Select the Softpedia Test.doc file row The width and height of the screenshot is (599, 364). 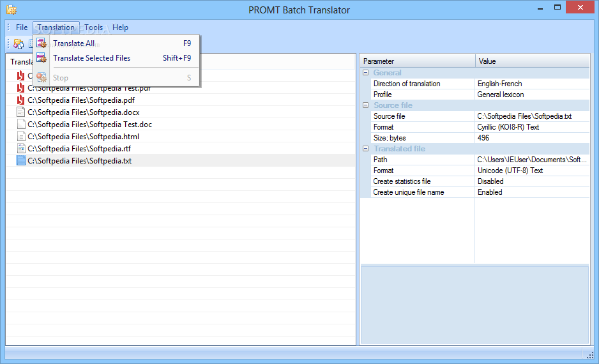click(x=181, y=124)
